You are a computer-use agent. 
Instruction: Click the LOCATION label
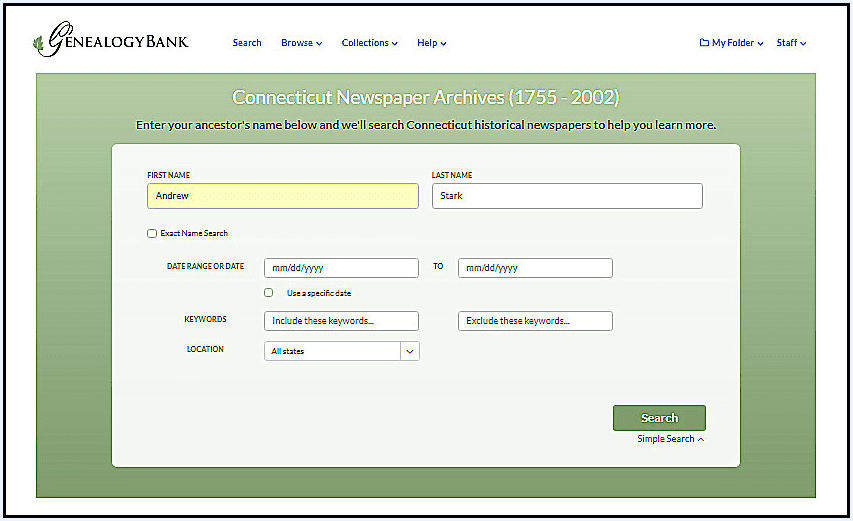click(205, 349)
